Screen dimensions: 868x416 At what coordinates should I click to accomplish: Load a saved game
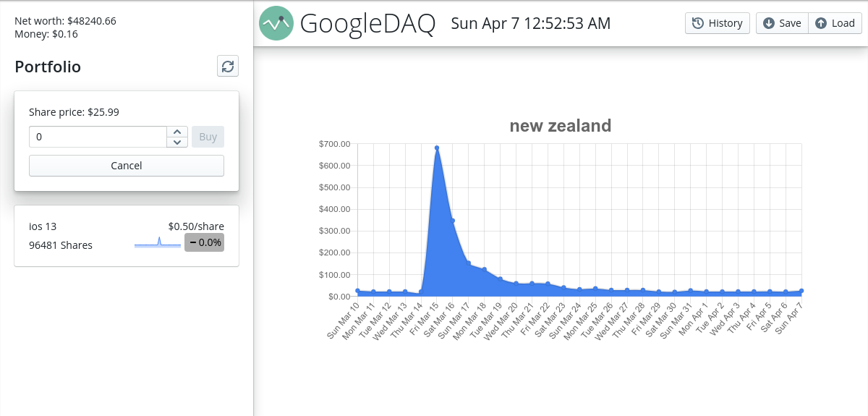click(835, 23)
